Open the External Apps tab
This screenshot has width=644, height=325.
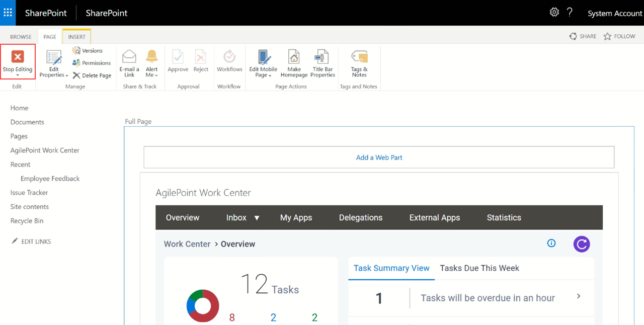click(435, 218)
